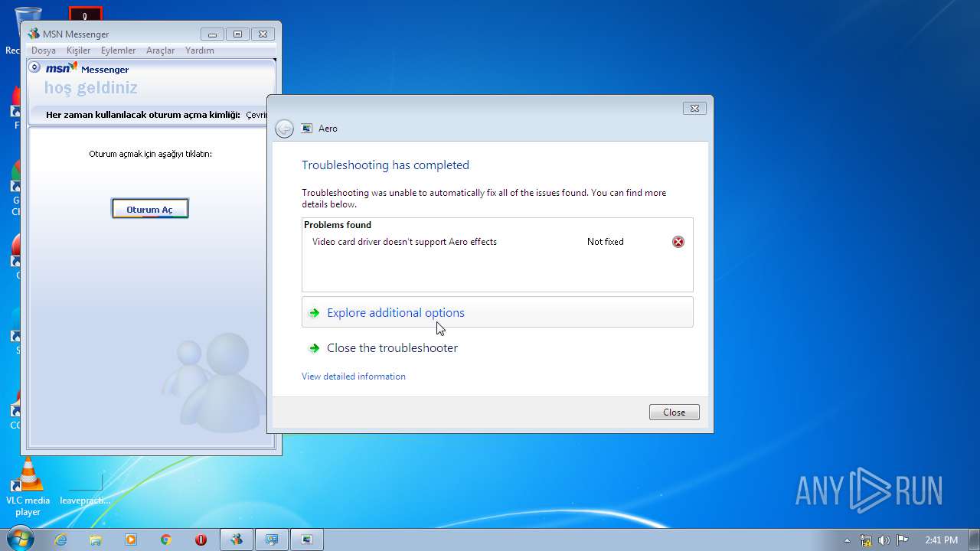
Task: Minimize the MSN Messenger window
Action: pyautogui.click(x=213, y=34)
